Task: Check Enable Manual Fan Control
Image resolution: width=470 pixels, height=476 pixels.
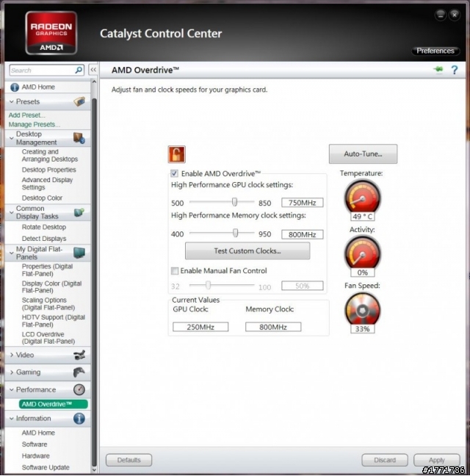Action: coord(175,270)
